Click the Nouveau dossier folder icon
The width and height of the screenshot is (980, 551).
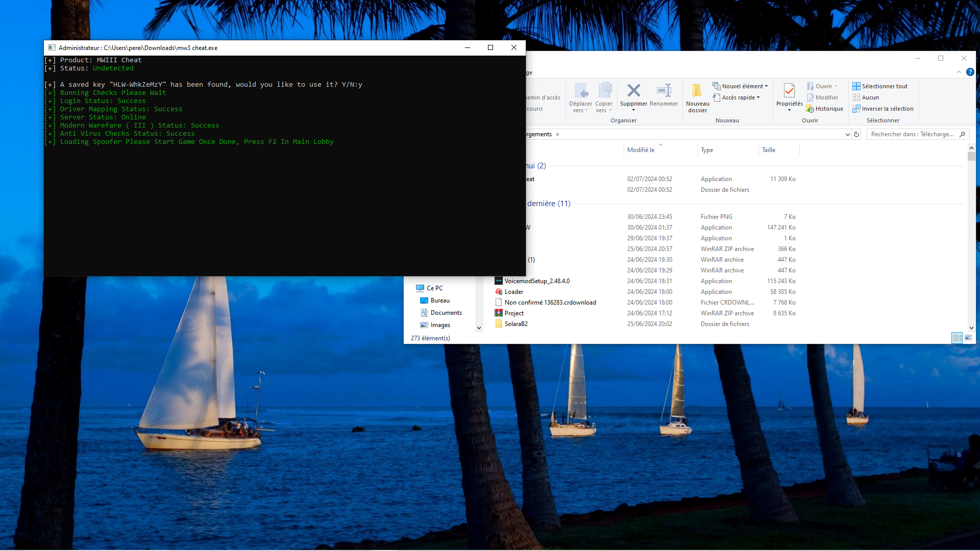(697, 91)
